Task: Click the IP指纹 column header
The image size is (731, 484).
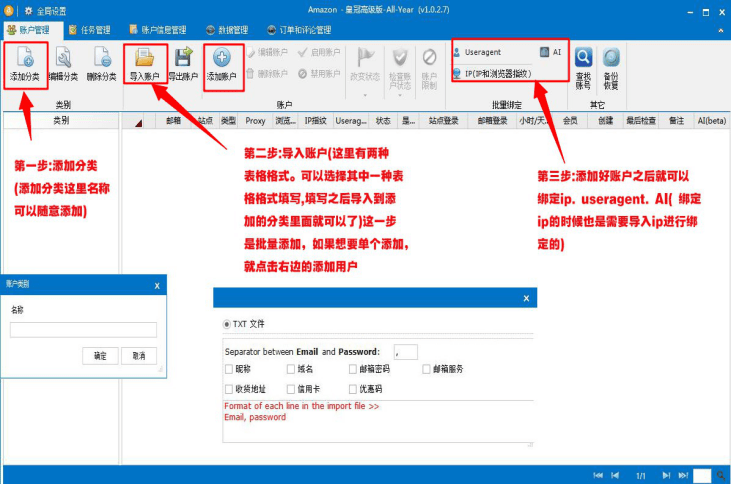Action: [x=316, y=121]
